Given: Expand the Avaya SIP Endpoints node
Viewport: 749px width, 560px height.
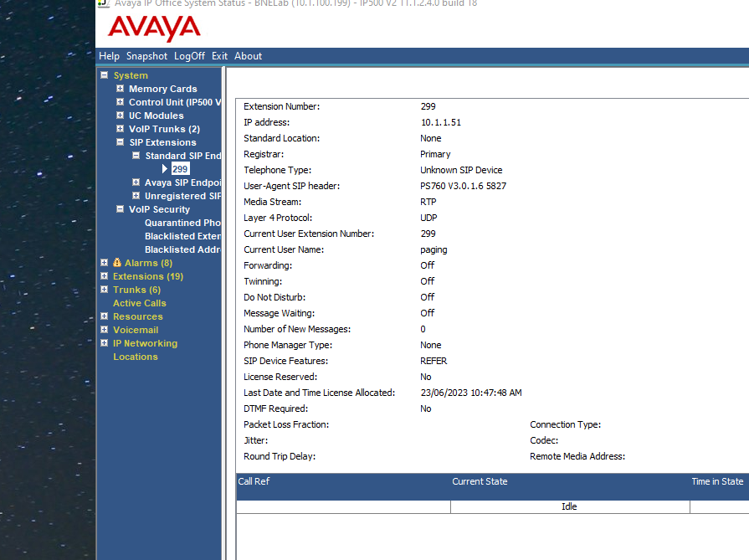Looking at the screenshot, I should click(136, 182).
